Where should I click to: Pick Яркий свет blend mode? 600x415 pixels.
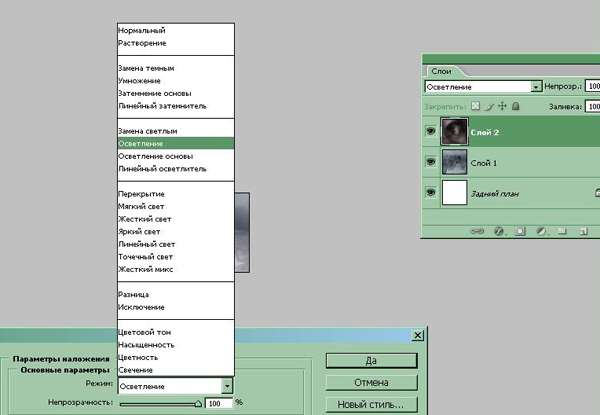click(176, 231)
